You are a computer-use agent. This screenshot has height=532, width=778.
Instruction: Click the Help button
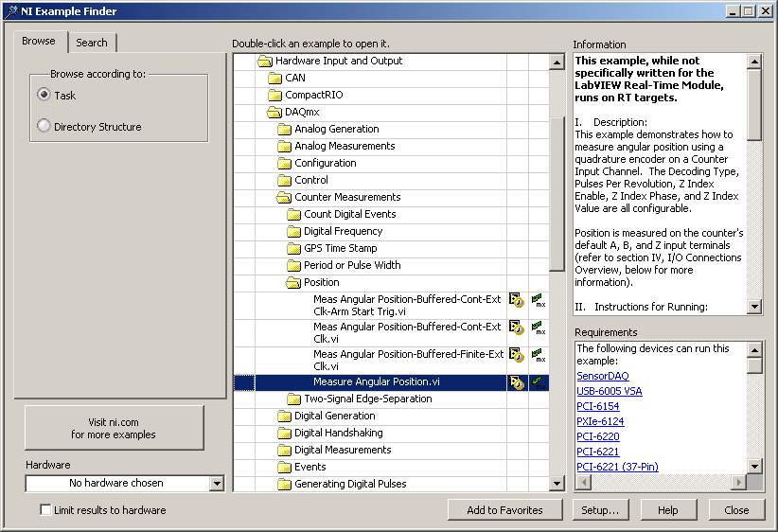tap(668, 510)
